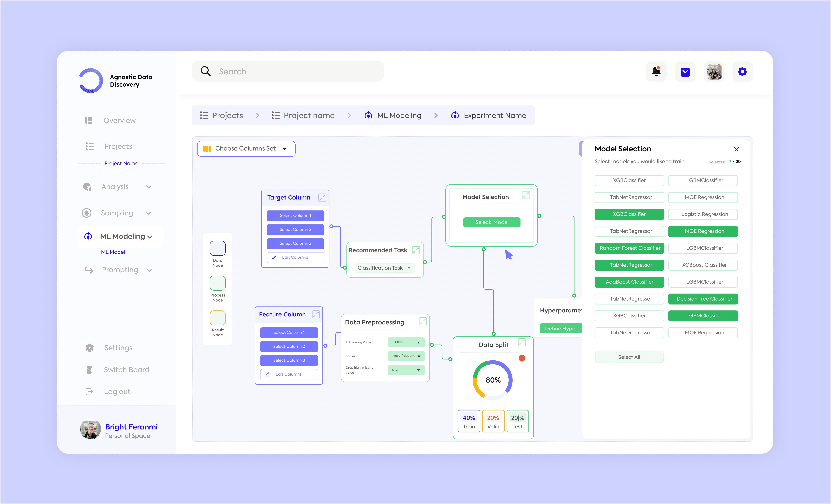The width and height of the screenshot is (831, 504).
Task: Open Overview in the sidebar
Action: coord(119,120)
